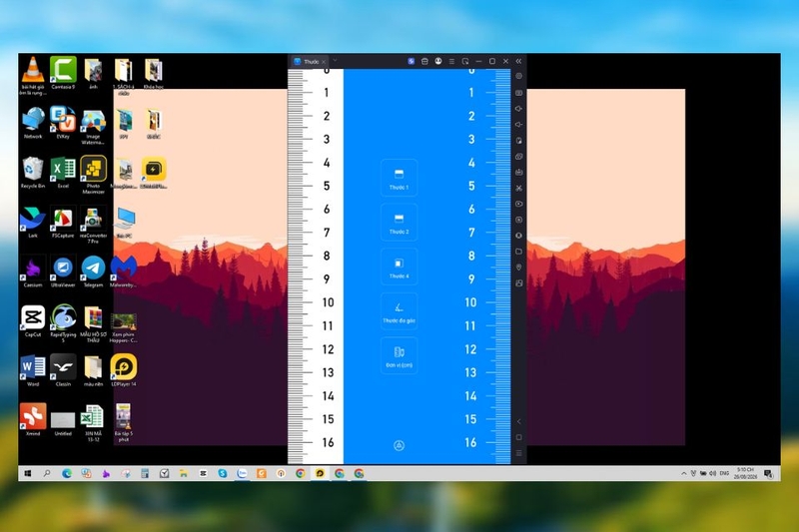
Task: Open the Windows Start menu
Action: click(28, 473)
